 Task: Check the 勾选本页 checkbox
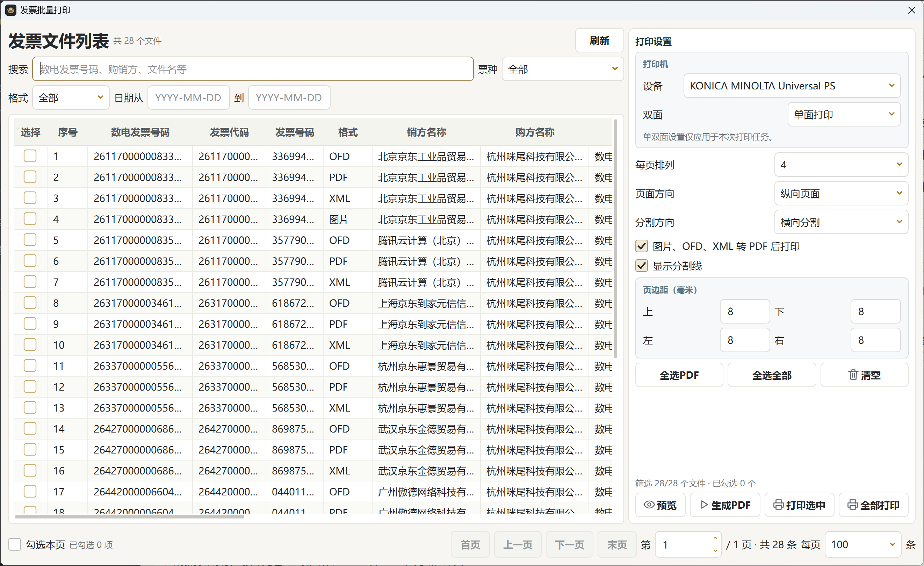click(15, 544)
